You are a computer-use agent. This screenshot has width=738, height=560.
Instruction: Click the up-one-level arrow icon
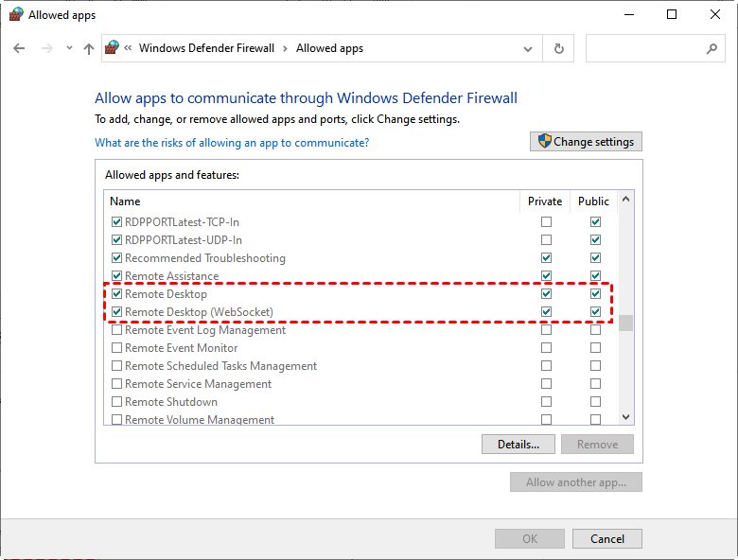pos(89,48)
